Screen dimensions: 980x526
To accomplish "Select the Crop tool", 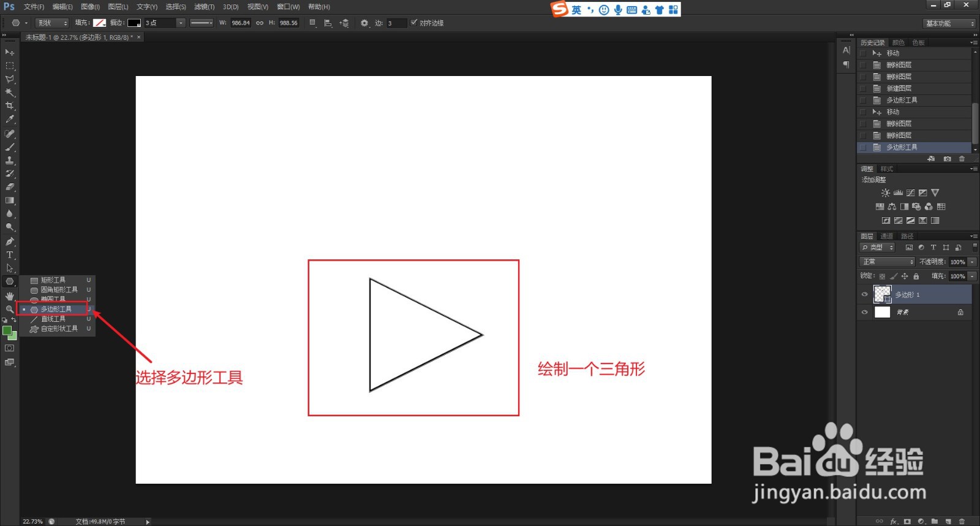I will point(10,105).
